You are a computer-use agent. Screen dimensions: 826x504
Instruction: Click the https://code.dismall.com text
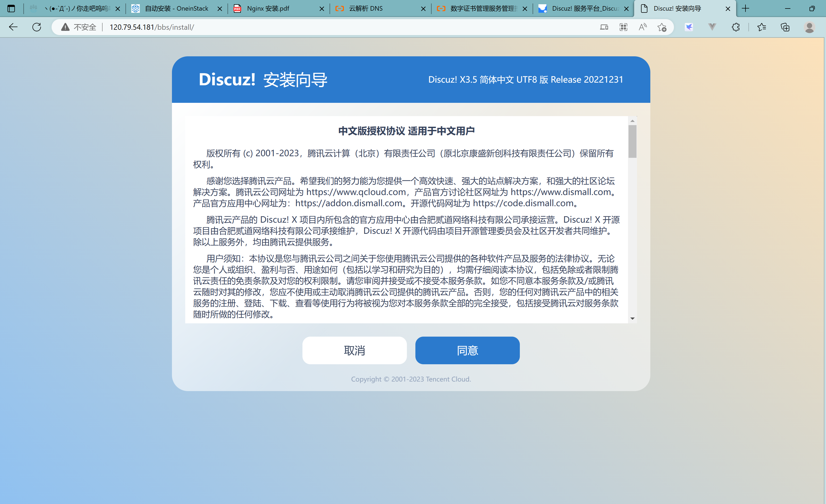(523, 203)
